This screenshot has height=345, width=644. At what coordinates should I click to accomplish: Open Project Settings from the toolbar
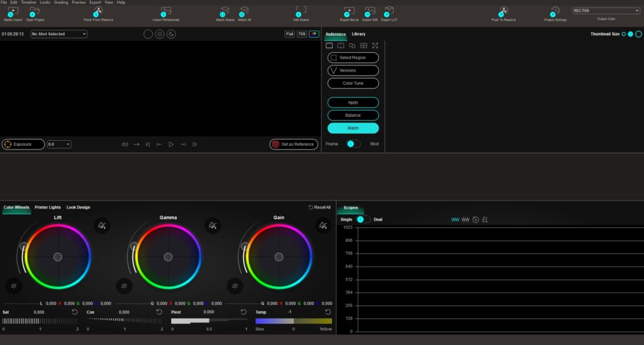[555, 12]
